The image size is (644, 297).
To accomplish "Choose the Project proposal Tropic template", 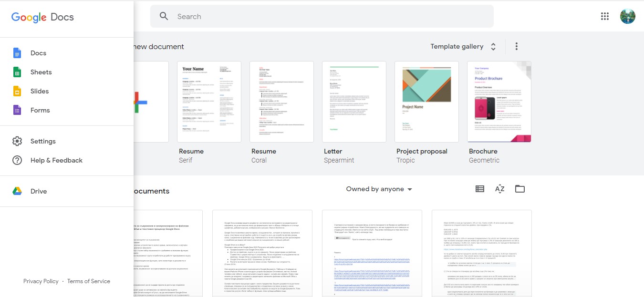I will pos(426,102).
